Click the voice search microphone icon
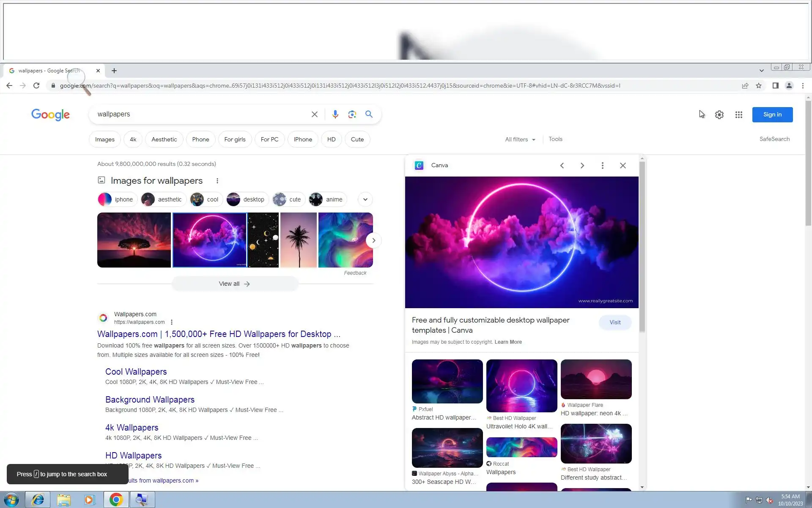 tap(335, 114)
